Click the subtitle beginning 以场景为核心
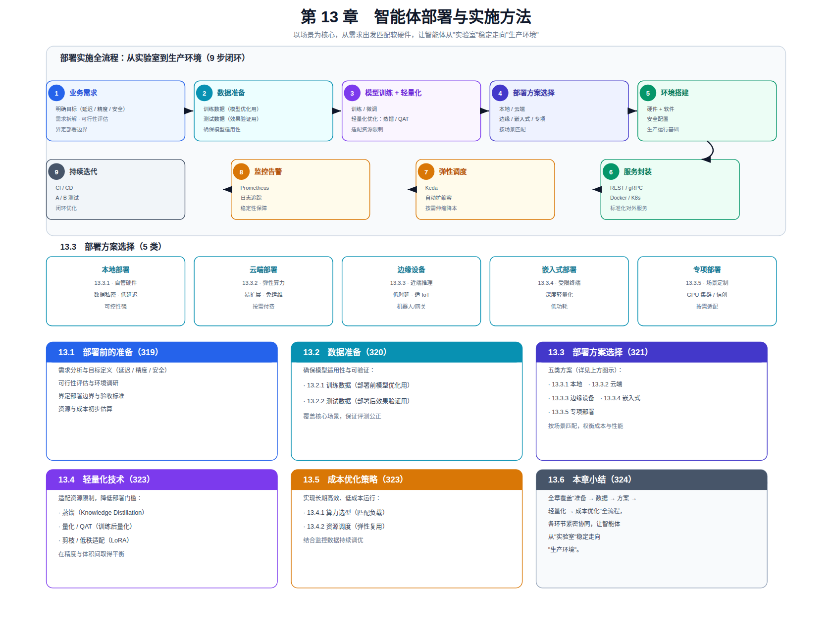Screen dimensions: 832x644 click(416, 35)
